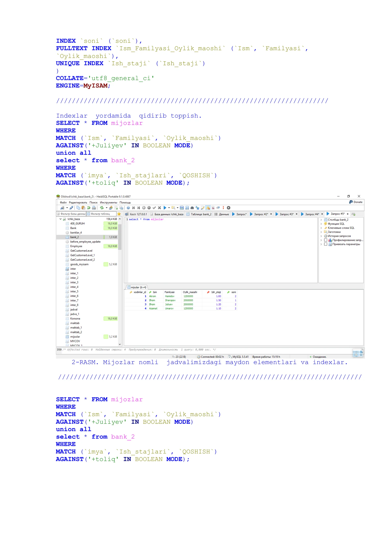The image size is (392, 555).
Task: Collapse the Ichki_baza database tree
Action: [x=61, y=219]
